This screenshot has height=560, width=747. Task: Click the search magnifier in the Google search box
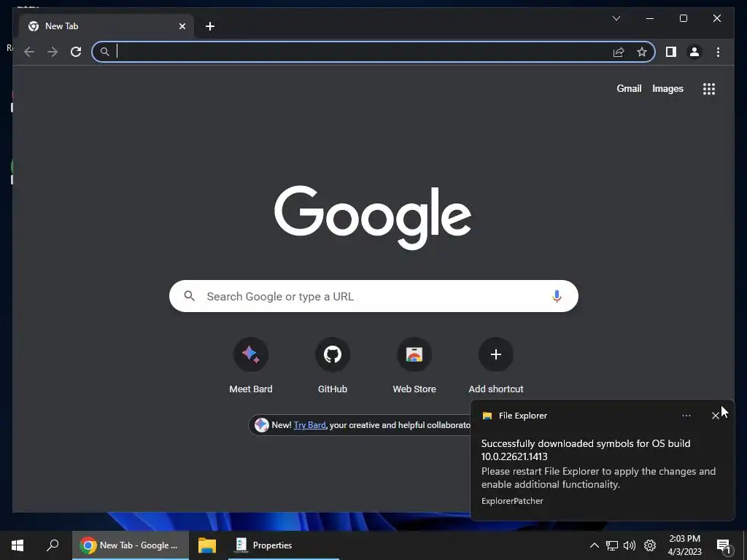[189, 296]
